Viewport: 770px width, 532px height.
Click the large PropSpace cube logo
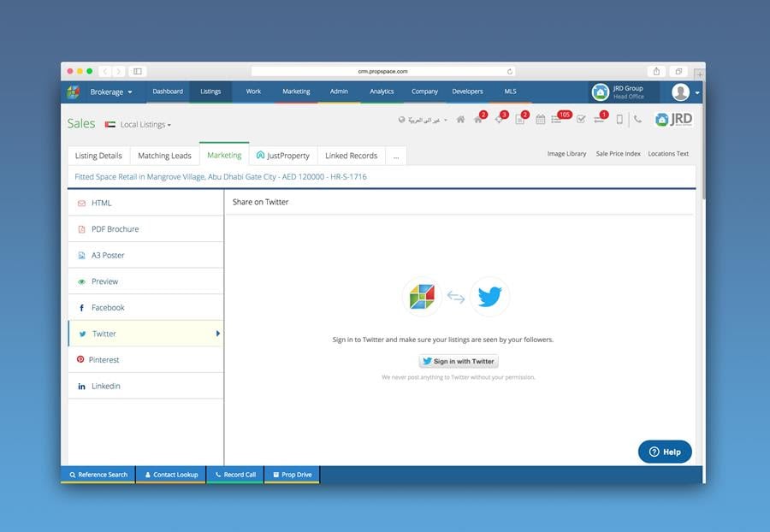click(x=422, y=297)
